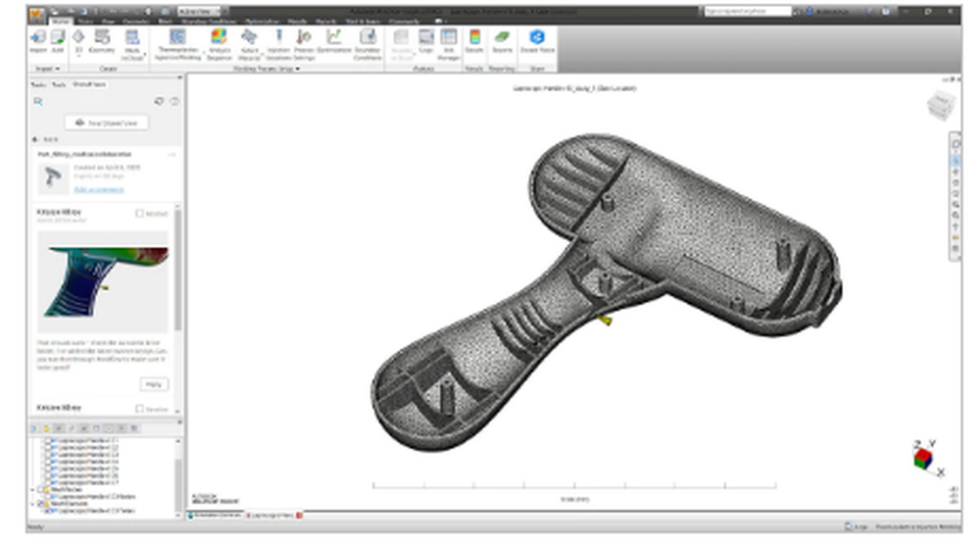Toggle the checkbox of the layer ending in 13
This screenshot has width=980, height=548.
coord(47,455)
